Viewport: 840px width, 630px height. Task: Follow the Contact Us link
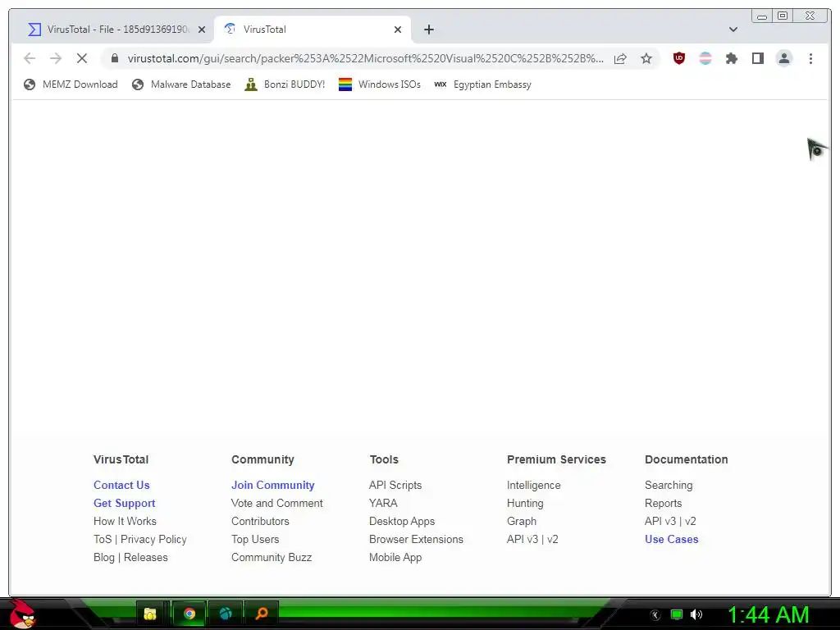(121, 485)
